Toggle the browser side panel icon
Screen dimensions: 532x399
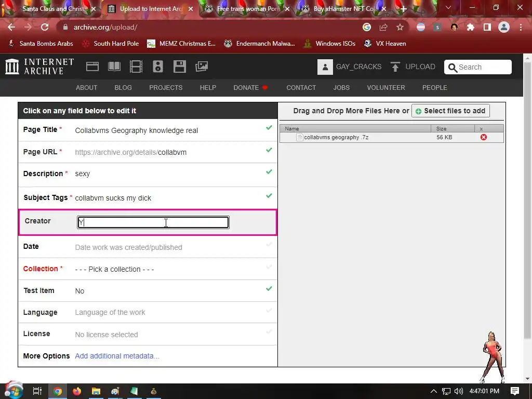(487, 27)
